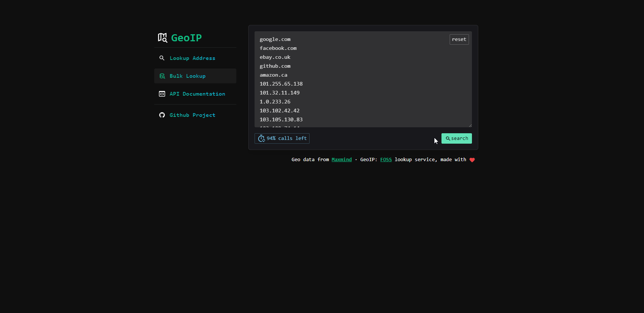Click the Bulk Lookup list-search icon
The image size is (644, 313).
point(162,76)
